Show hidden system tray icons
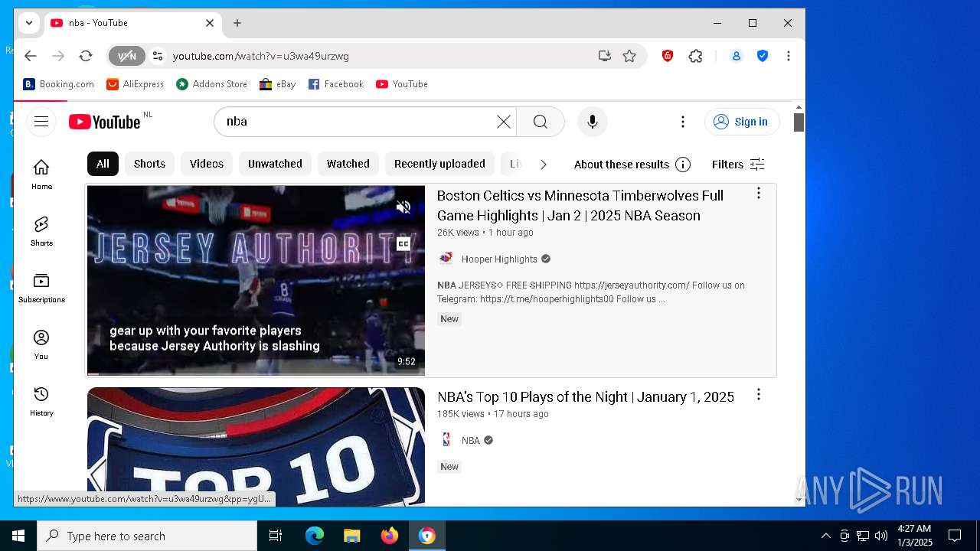The image size is (980, 551). 825,536
